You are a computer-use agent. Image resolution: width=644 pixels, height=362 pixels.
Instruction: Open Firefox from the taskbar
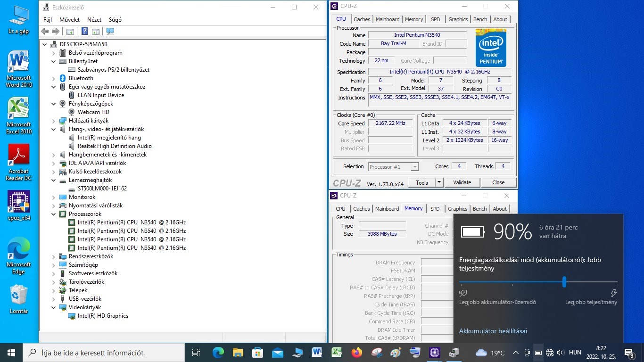[356, 353]
